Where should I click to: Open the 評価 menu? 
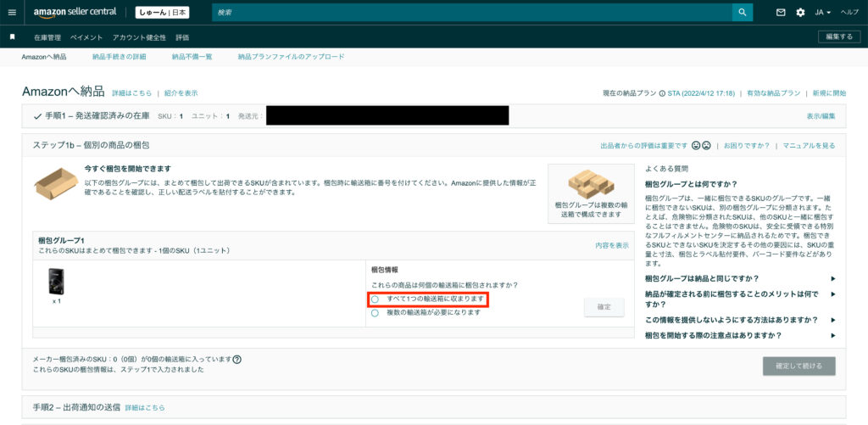click(x=182, y=37)
